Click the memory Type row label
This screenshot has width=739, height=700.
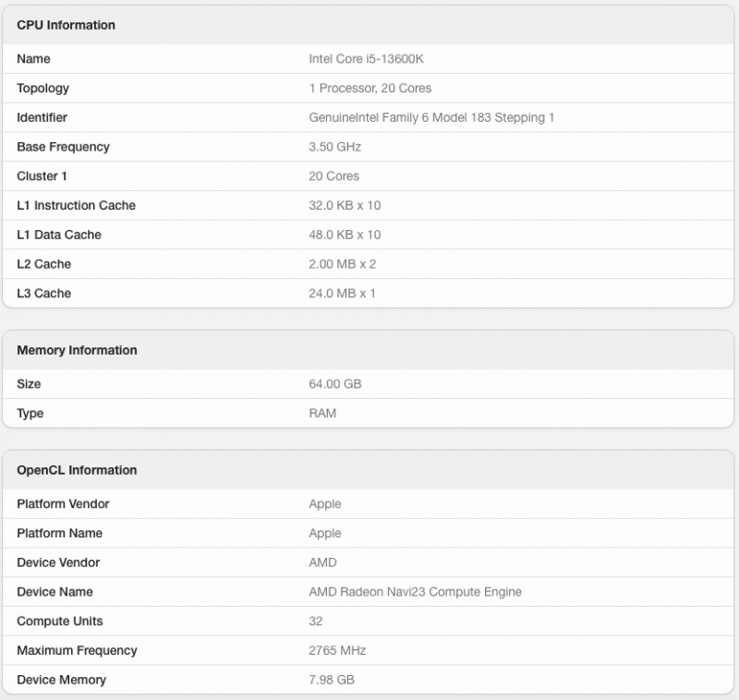click(30, 414)
